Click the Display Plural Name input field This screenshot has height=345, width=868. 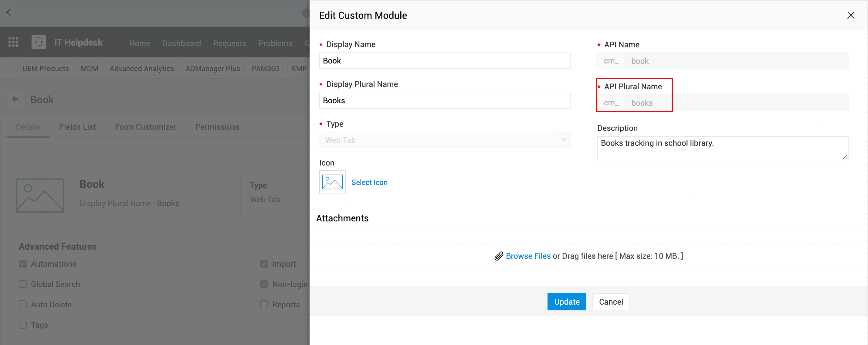coord(444,101)
